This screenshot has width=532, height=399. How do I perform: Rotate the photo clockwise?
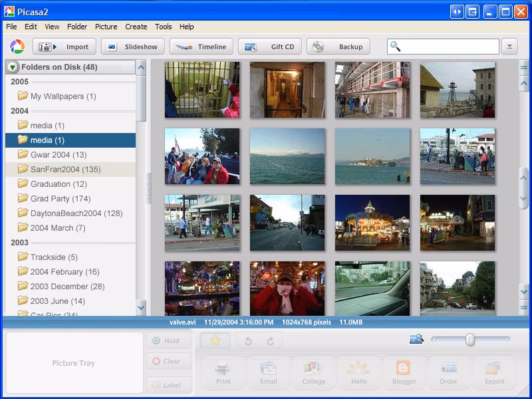tap(269, 341)
